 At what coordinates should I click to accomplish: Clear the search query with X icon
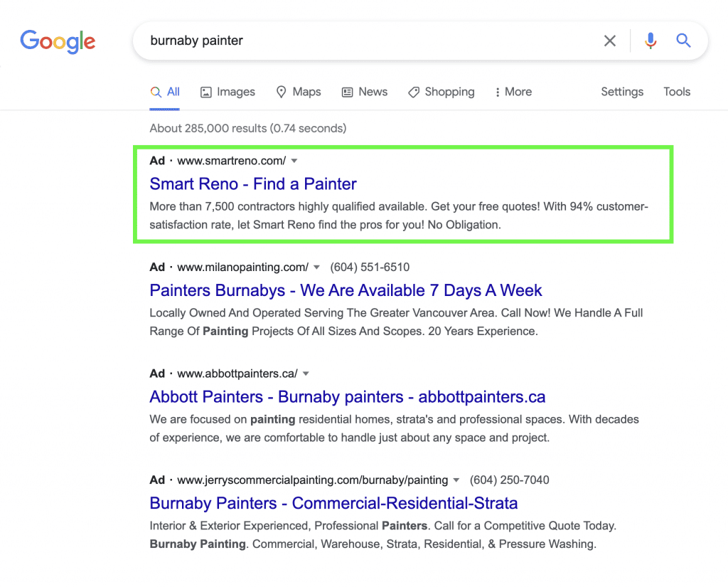coord(610,41)
